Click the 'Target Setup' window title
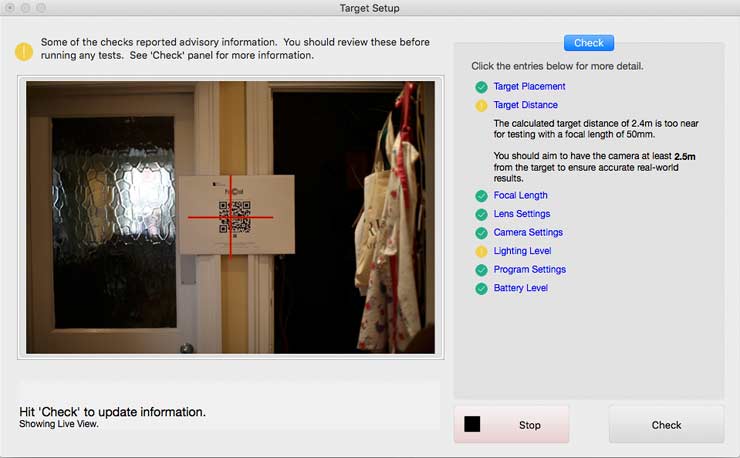The image size is (740, 458). point(370,8)
